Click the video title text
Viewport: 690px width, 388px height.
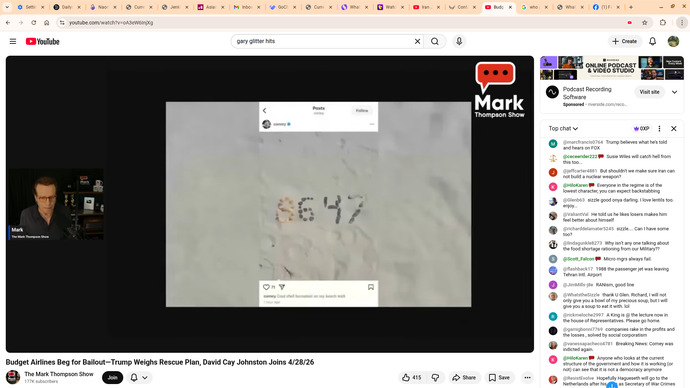pyautogui.click(x=160, y=362)
